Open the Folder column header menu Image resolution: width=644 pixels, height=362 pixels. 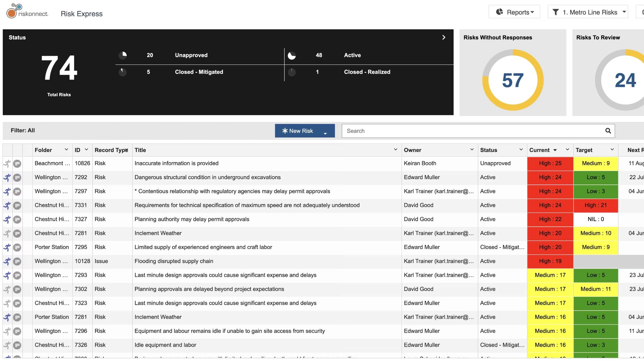tap(66, 150)
